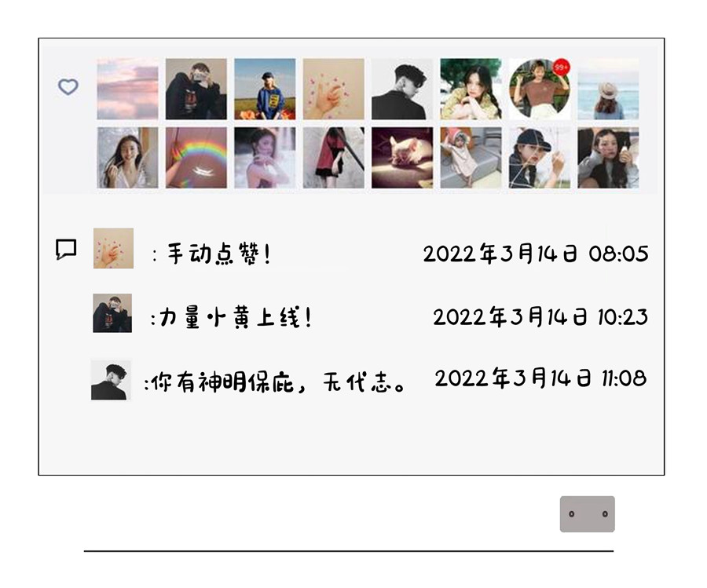Open the rainbow light avatar
The image size is (707, 588).
[x=196, y=157]
